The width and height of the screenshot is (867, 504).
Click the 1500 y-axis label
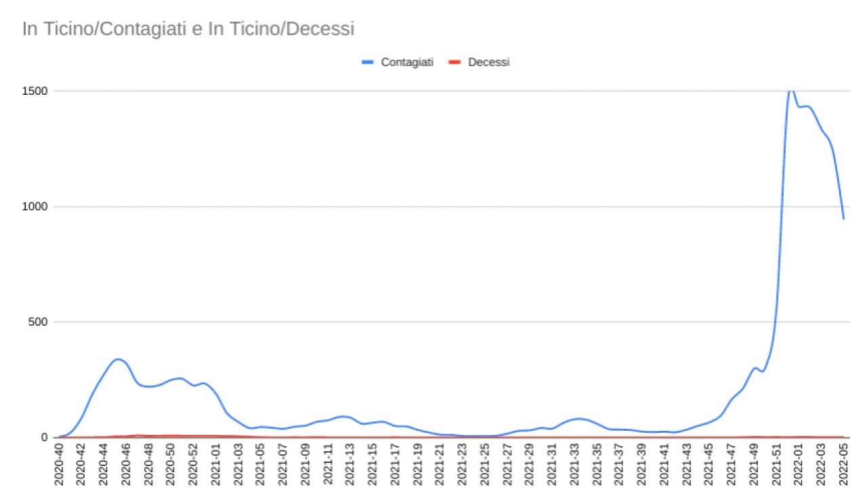click(36, 91)
